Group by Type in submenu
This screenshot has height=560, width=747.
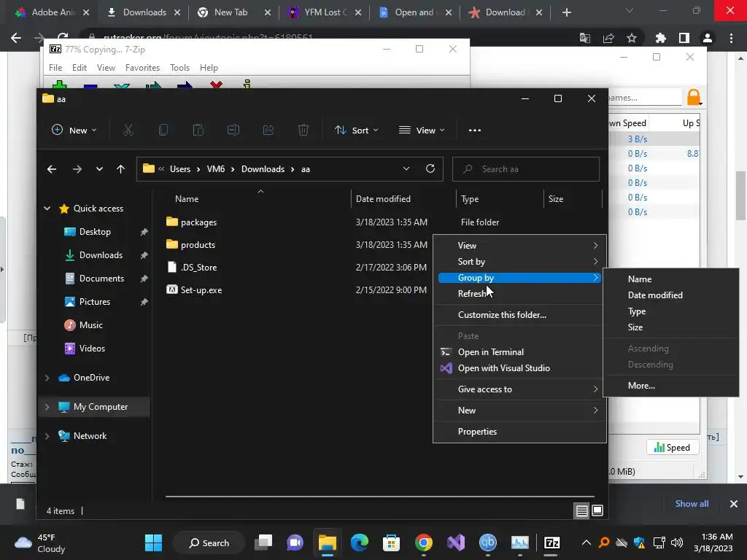tap(671, 311)
